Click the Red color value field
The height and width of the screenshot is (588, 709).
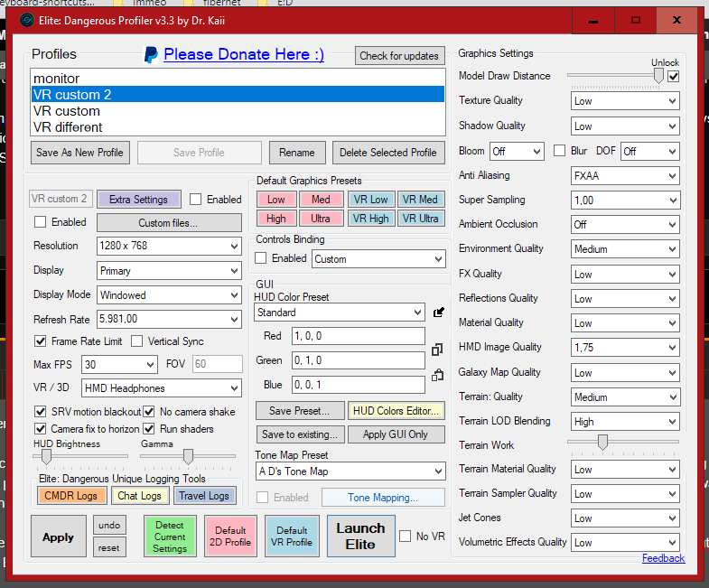coord(359,336)
